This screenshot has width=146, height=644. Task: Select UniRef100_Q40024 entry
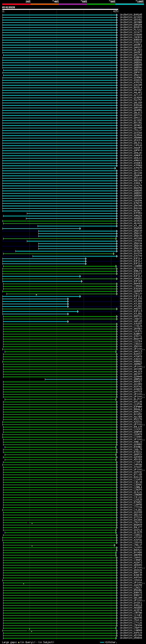131,198
